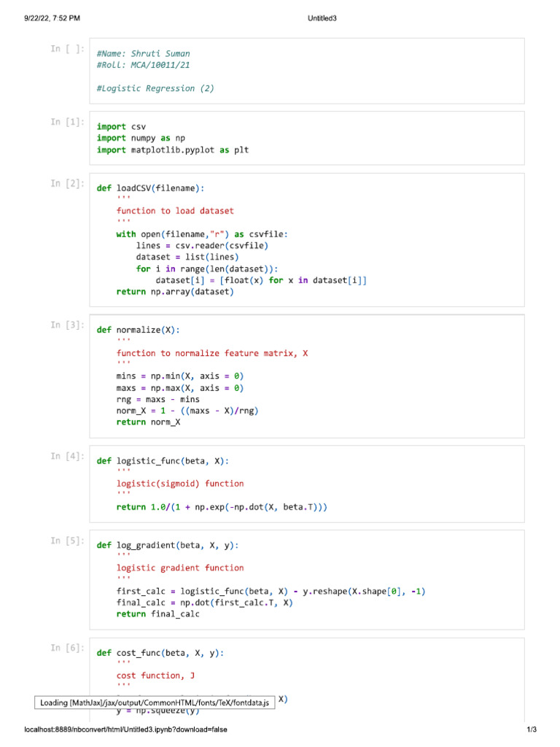Select the "In [5]:" cell prompt
The height and width of the screenshot is (747, 560).
pyautogui.click(x=68, y=541)
